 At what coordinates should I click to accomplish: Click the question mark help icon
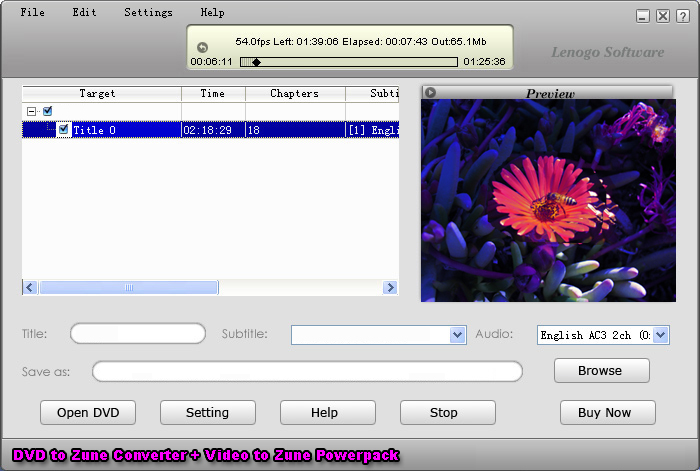pyautogui.click(x=683, y=17)
